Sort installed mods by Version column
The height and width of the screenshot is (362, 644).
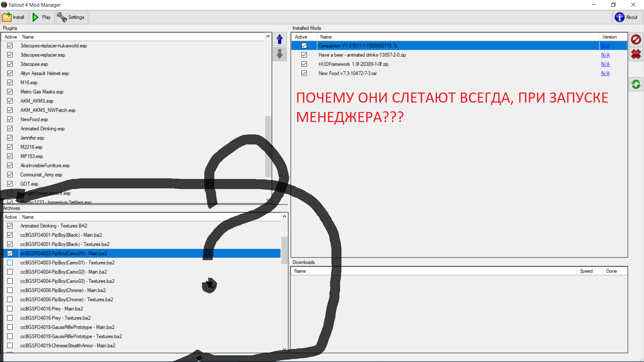pos(609,37)
